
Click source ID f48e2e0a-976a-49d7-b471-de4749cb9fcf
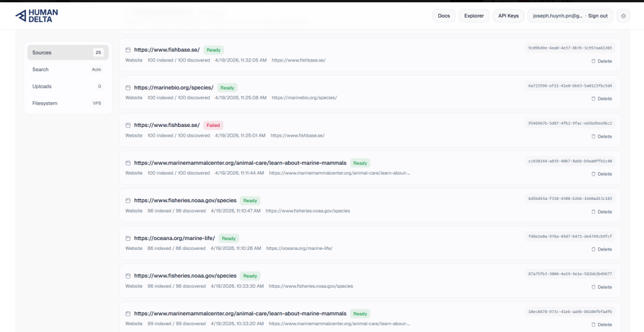(570, 236)
